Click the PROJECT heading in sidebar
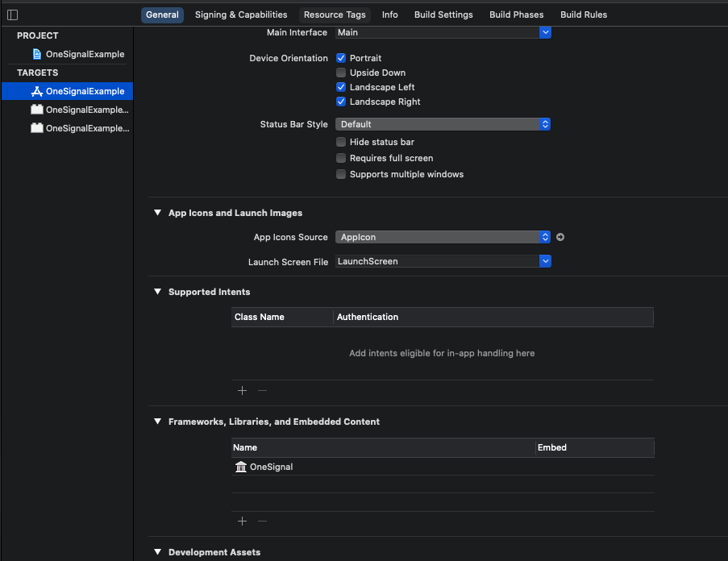The height and width of the screenshot is (561, 728). tap(38, 35)
